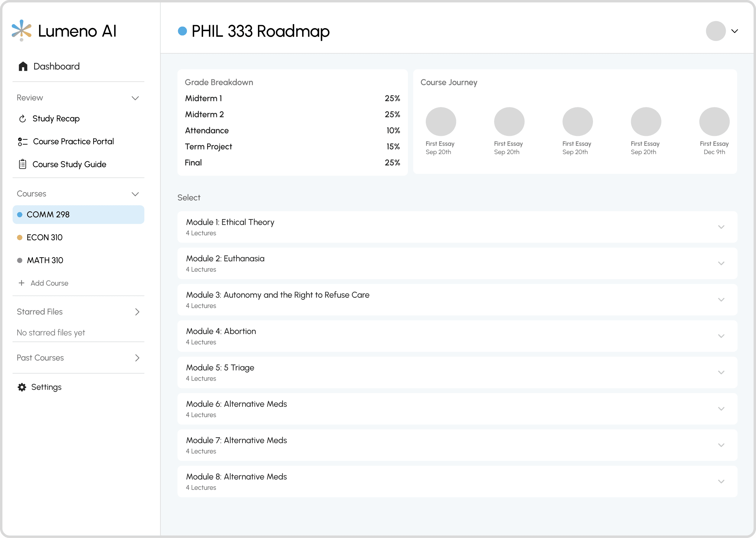This screenshot has height=538, width=756.
Task: Click the Dashboard home icon
Action: [23, 66]
